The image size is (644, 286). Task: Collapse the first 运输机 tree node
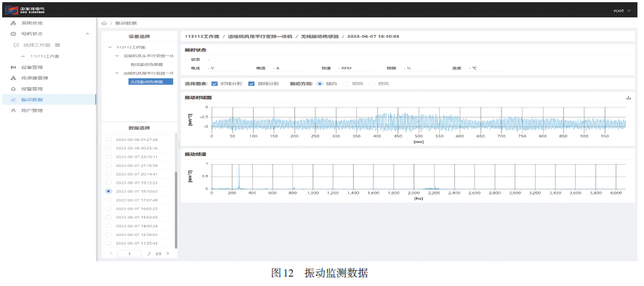[116, 56]
